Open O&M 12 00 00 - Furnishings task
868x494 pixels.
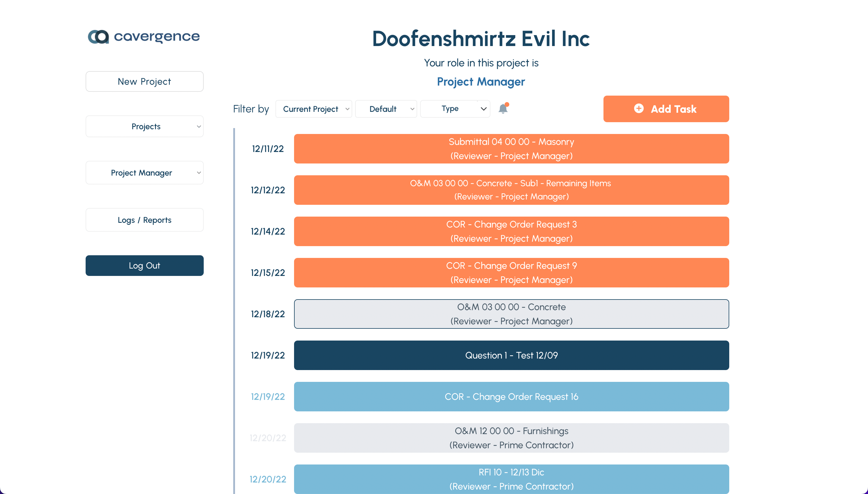511,438
